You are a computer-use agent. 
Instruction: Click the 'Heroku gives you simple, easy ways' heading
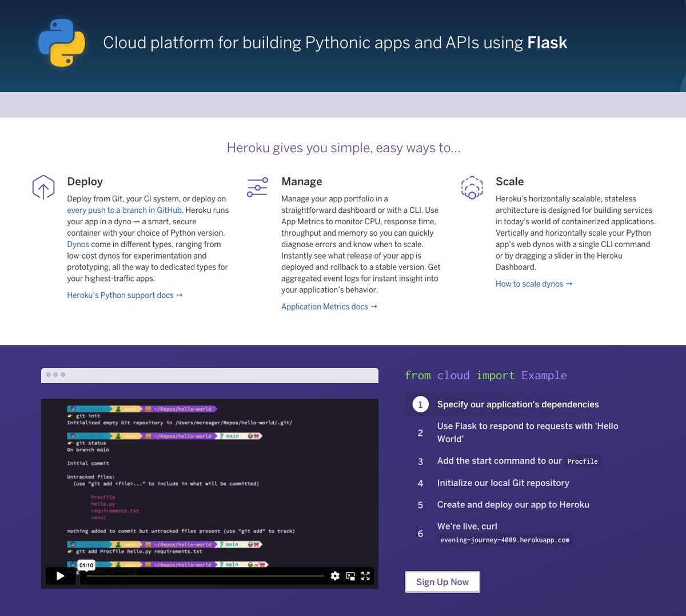pyautogui.click(x=344, y=148)
